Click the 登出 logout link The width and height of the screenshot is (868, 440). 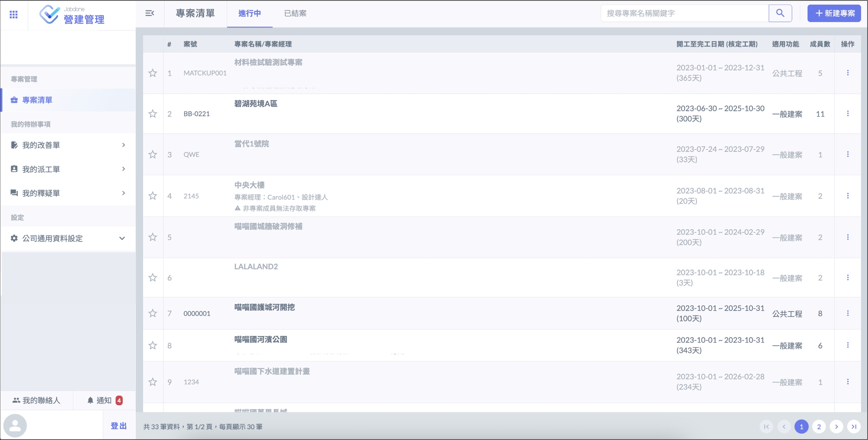coord(119,426)
